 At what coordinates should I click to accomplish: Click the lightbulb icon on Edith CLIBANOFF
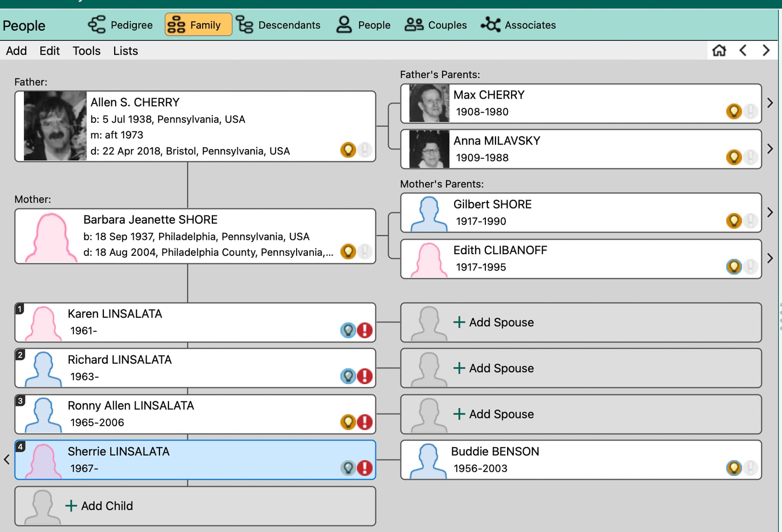pyautogui.click(x=734, y=267)
